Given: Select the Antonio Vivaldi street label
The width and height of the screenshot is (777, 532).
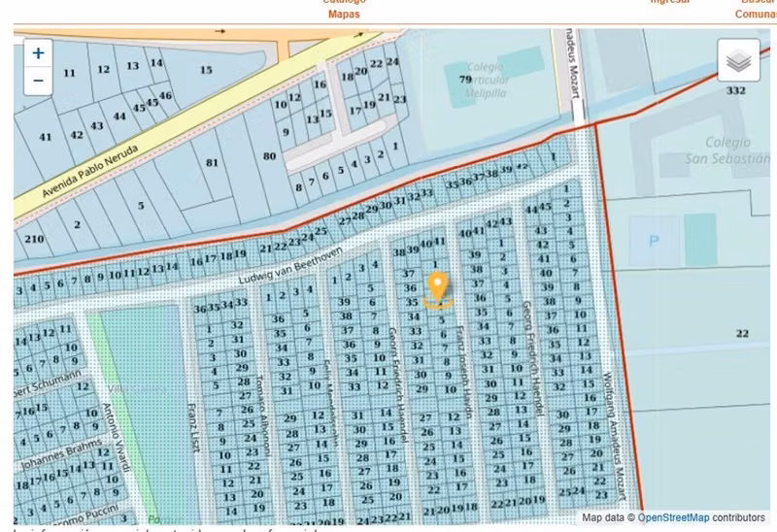Looking at the screenshot, I should pyautogui.click(x=117, y=437).
